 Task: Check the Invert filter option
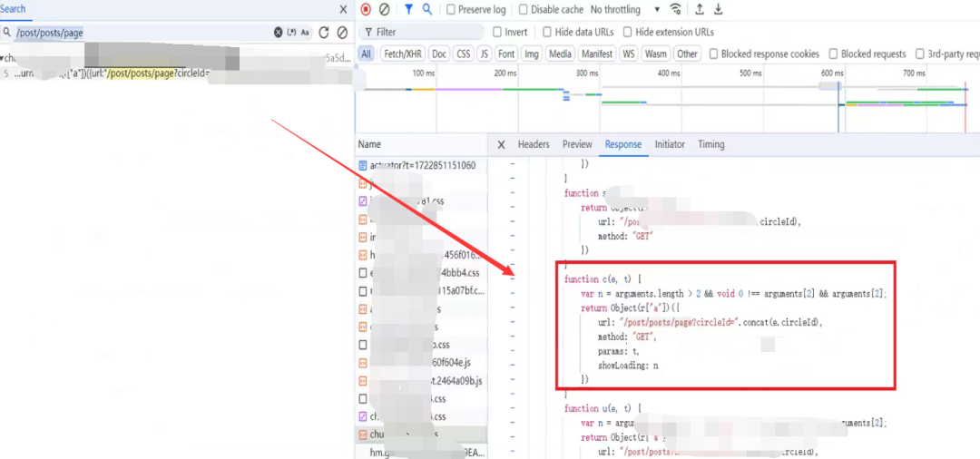(497, 32)
